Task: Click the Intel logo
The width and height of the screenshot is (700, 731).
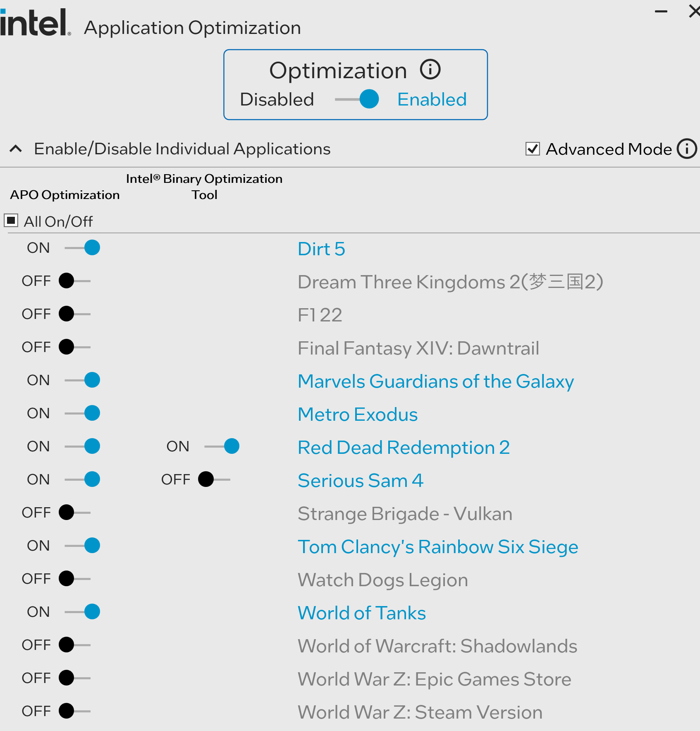Action: click(x=35, y=23)
